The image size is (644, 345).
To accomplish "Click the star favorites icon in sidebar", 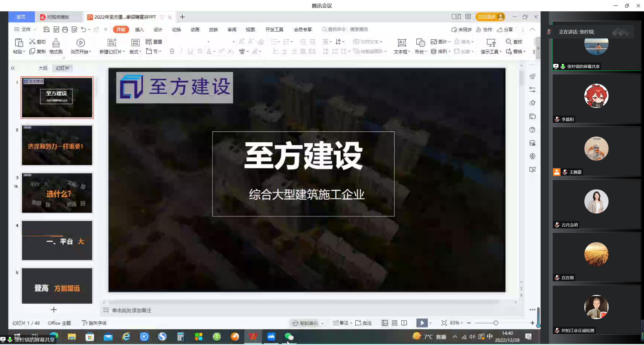I will (532, 103).
